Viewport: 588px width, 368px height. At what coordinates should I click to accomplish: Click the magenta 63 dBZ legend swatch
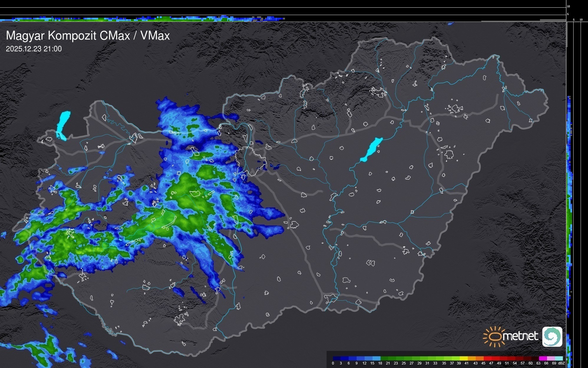[543, 358]
